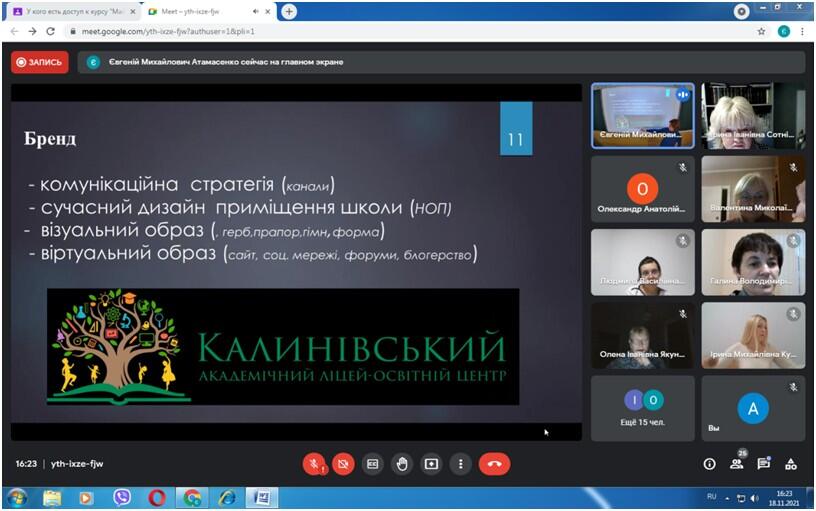Image resolution: width=816 pixels, height=511 pixels.
Task: Select Людмила Василівна video tile
Action: [643, 263]
